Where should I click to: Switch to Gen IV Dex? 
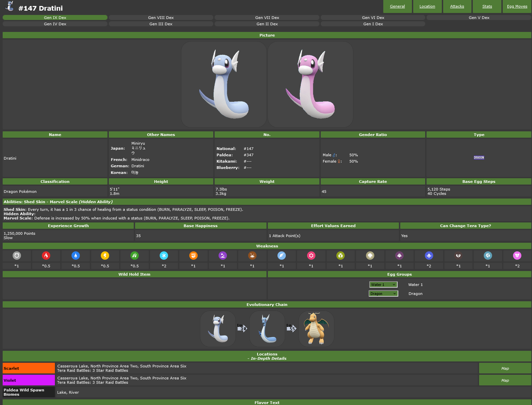(55, 24)
